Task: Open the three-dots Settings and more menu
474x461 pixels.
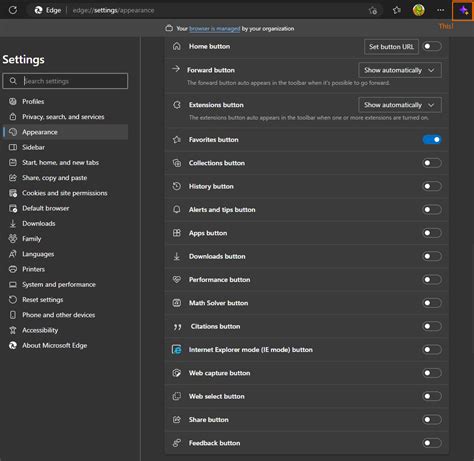Action: pos(440,10)
